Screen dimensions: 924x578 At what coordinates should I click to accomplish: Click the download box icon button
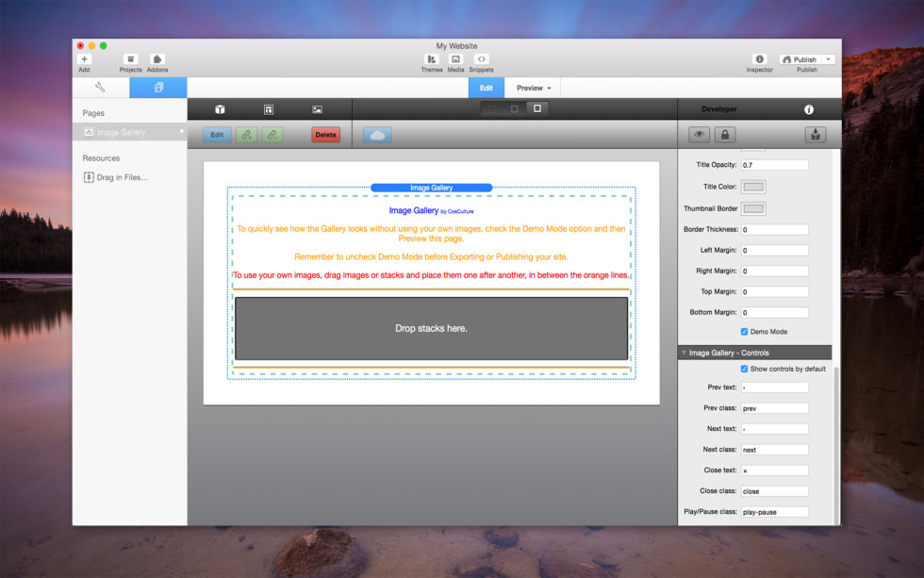pos(816,135)
